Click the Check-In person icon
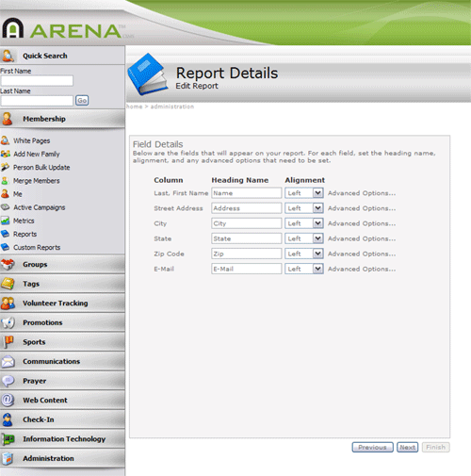 [8, 419]
